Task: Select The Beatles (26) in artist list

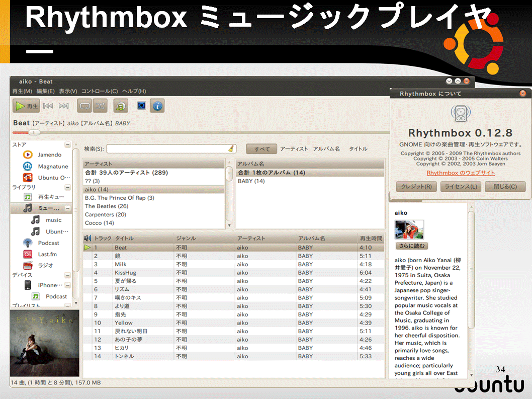Action: click(x=154, y=206)
